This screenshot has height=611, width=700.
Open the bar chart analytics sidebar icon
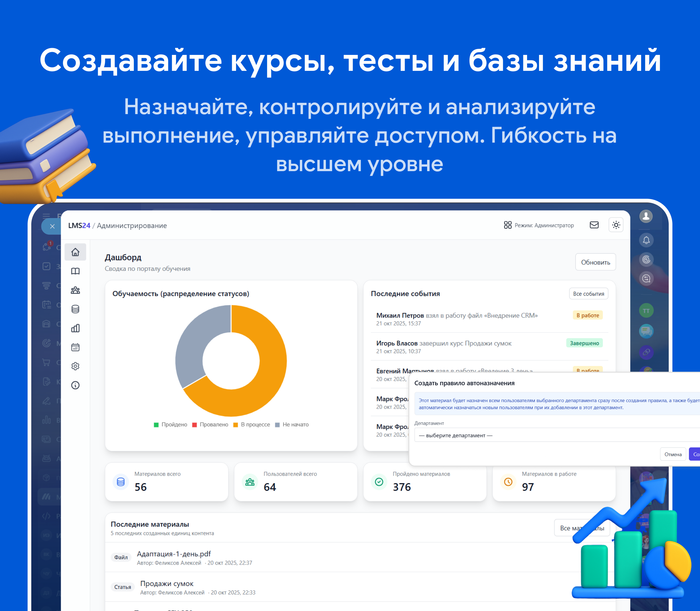75,328
